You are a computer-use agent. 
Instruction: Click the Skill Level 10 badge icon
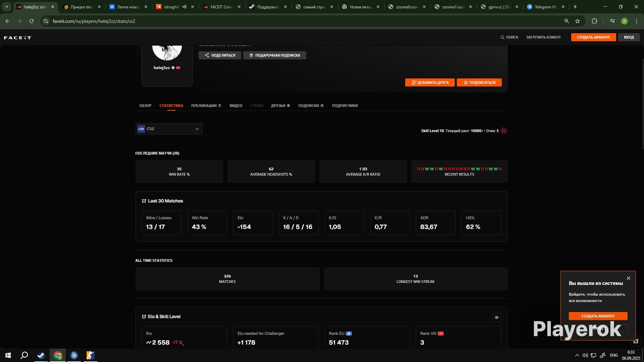click(504, 131)
